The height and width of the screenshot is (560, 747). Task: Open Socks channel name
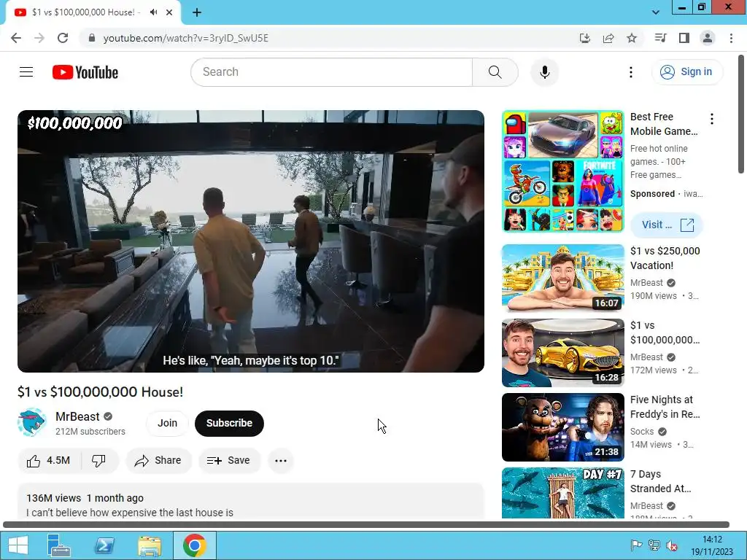point(642,432)
